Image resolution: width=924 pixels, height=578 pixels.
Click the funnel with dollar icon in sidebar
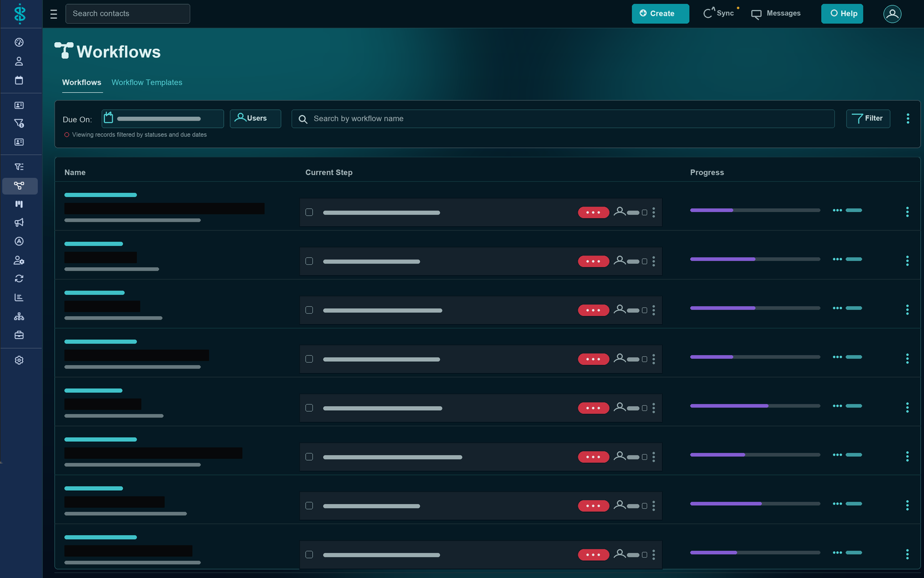[x=19, y=123]
